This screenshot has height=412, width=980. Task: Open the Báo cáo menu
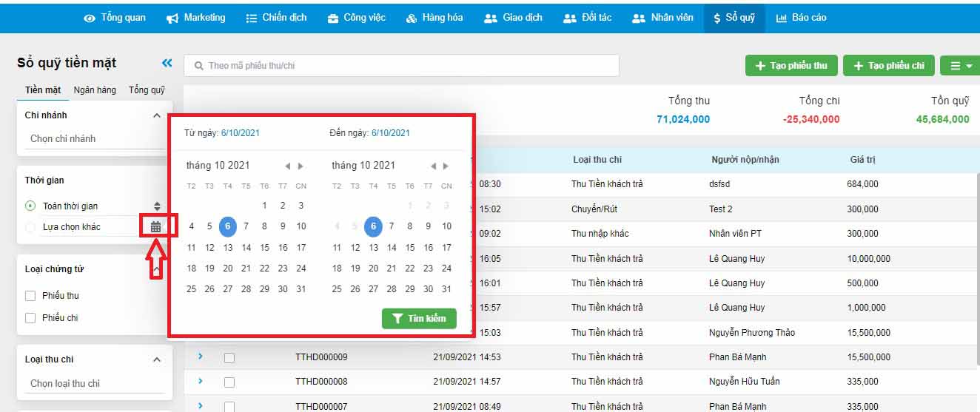pyautogui.click(x=801, y=18)
